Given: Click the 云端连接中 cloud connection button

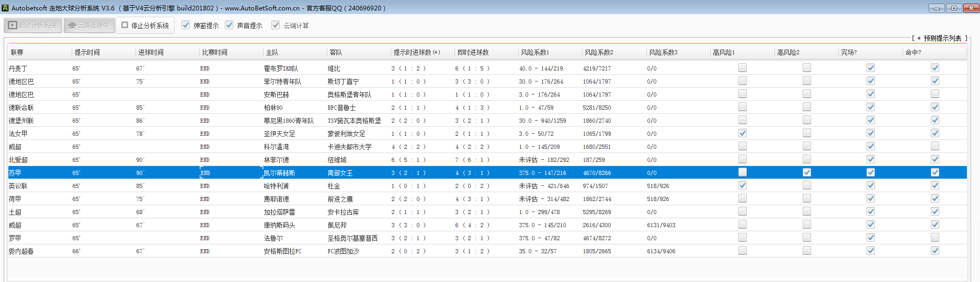Looking at the screenshot, I should click(x=89, y=25).
